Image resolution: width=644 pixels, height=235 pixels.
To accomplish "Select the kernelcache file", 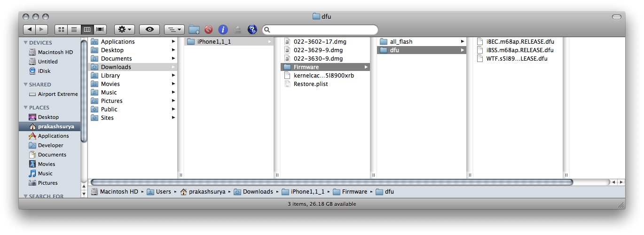I will coord(325,75).
